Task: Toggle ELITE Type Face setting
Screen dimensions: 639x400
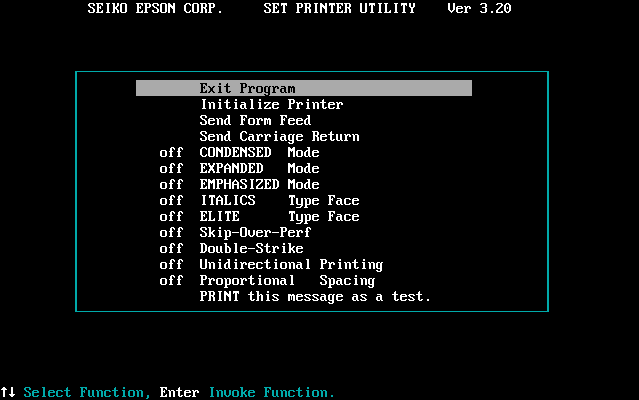Action: click(x=279, y=216)
